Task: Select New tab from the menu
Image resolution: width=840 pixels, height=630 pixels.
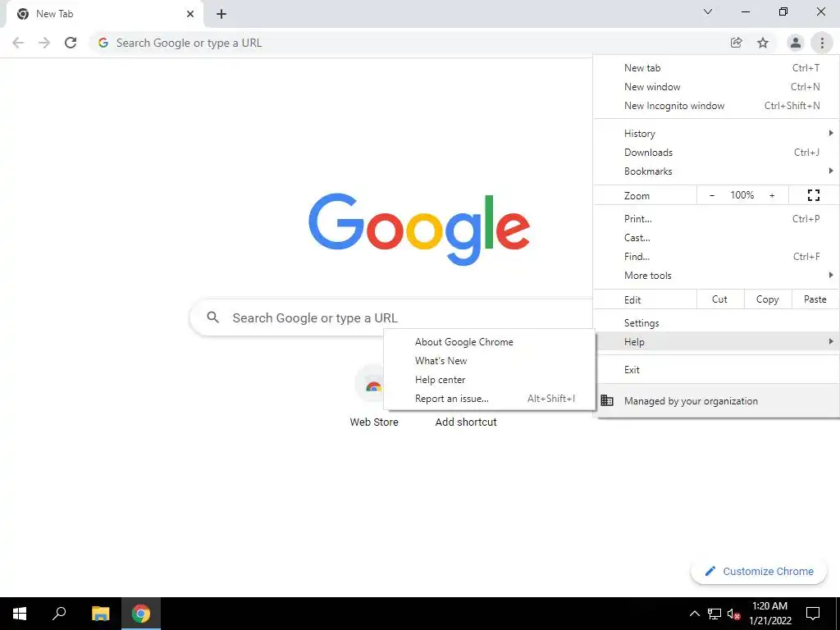Action: click(x=716, y=68)
